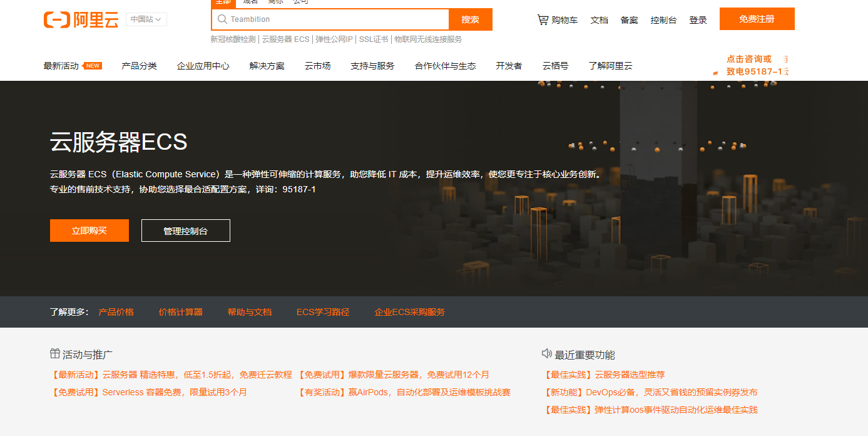This screenshot has width=868, height=436.
Task: Open the 企业应用中心 menu
Action: [x=203, y=66]
